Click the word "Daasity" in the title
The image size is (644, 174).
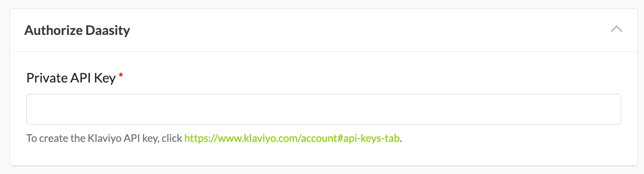[107, 30]
